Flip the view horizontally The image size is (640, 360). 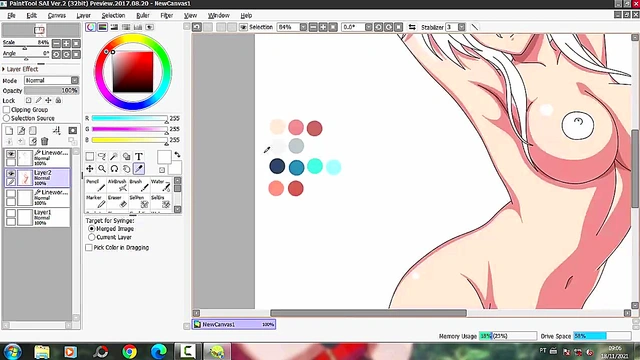(x=412, y=27)
